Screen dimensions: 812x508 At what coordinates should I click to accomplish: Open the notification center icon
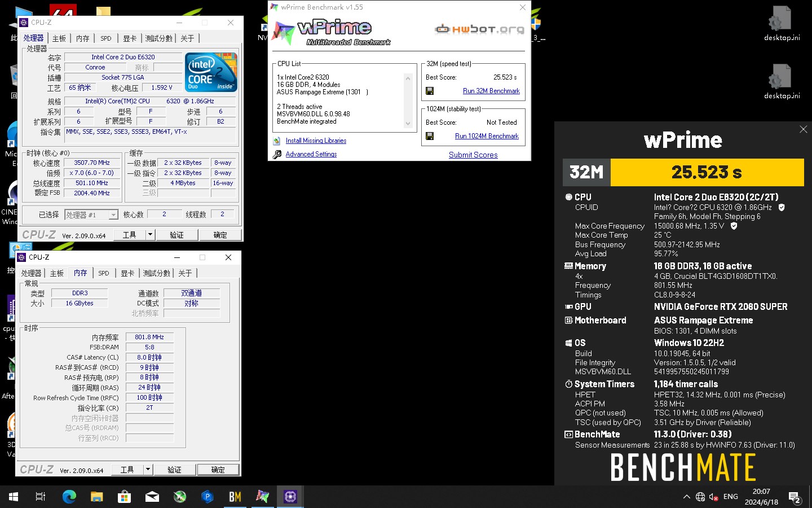coord(795,497)
